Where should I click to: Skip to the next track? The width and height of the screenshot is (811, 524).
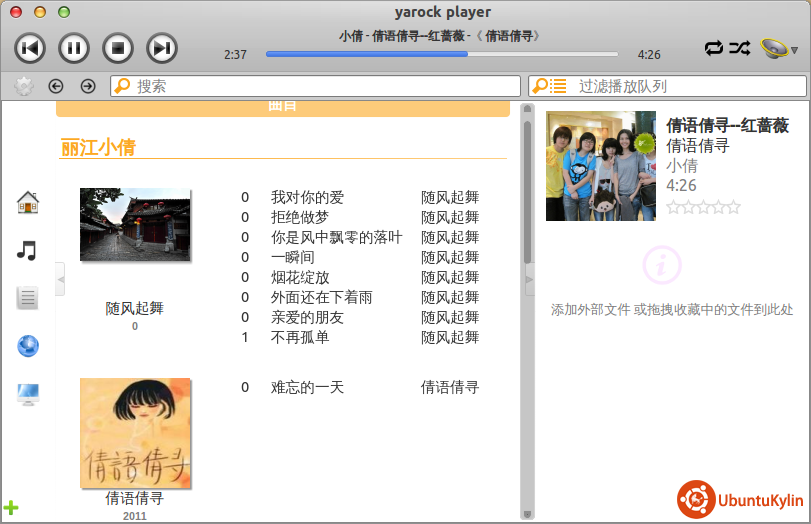(x=162, y=47)
